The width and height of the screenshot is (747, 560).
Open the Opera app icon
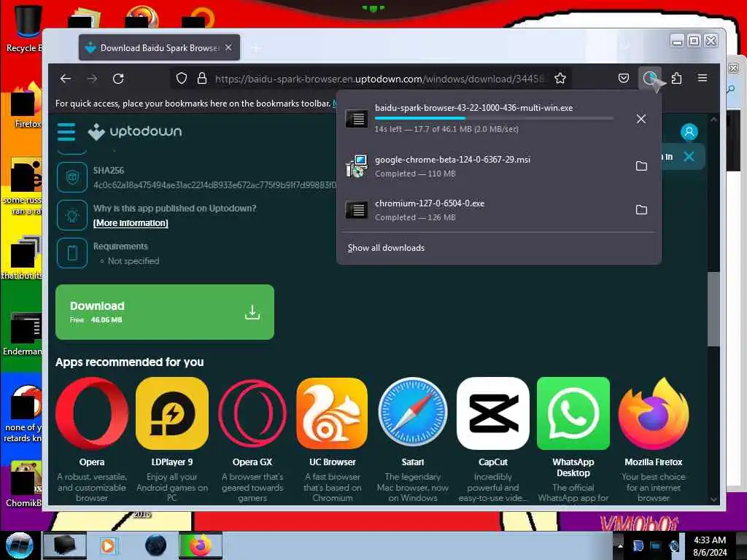point(92,413)
